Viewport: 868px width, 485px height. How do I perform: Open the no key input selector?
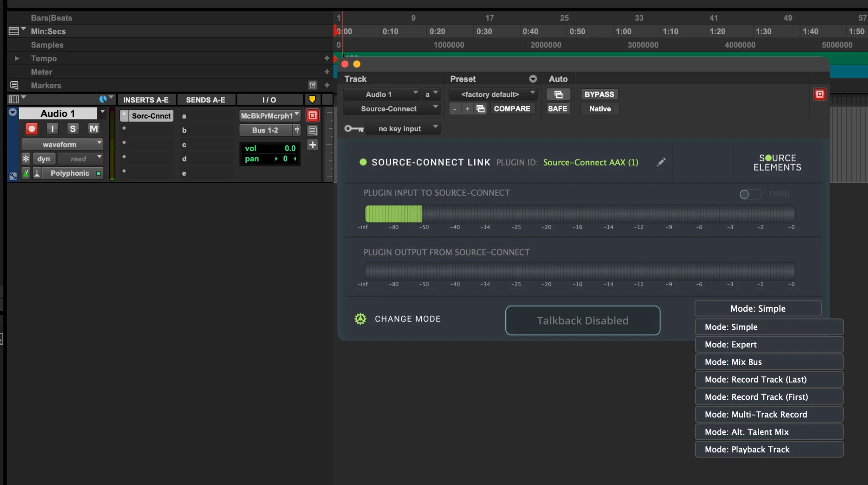403,128
